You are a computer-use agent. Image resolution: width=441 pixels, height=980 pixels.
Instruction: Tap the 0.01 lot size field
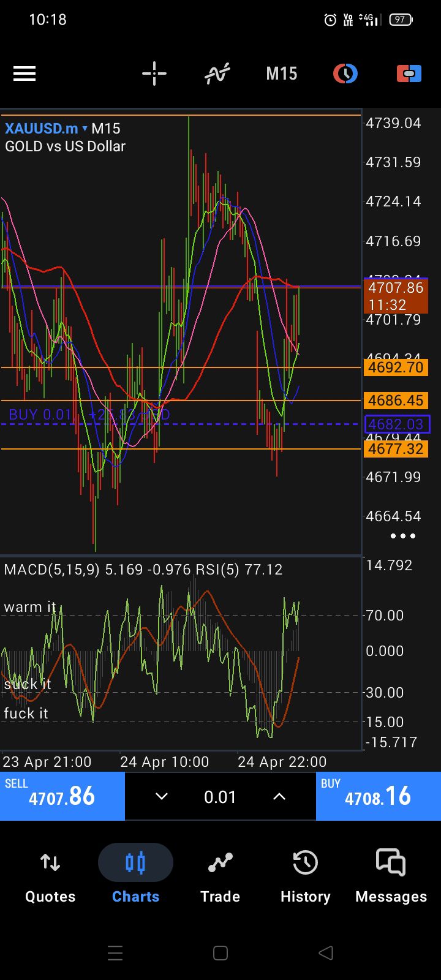220,796
